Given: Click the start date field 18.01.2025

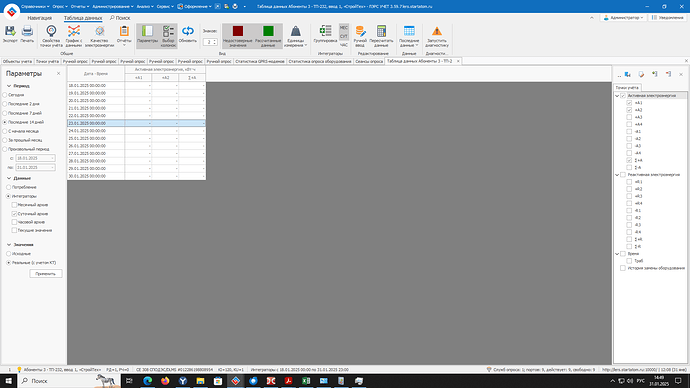Looking at the screenshot, I should point(35,158).
